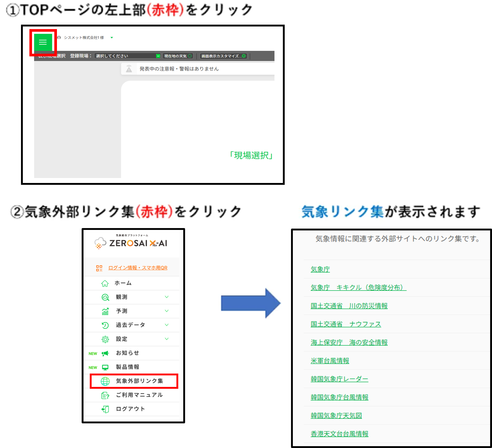The image size is (492, 448).
Task: Click the magnifier icon beside 観測
Action: [105, 297]
